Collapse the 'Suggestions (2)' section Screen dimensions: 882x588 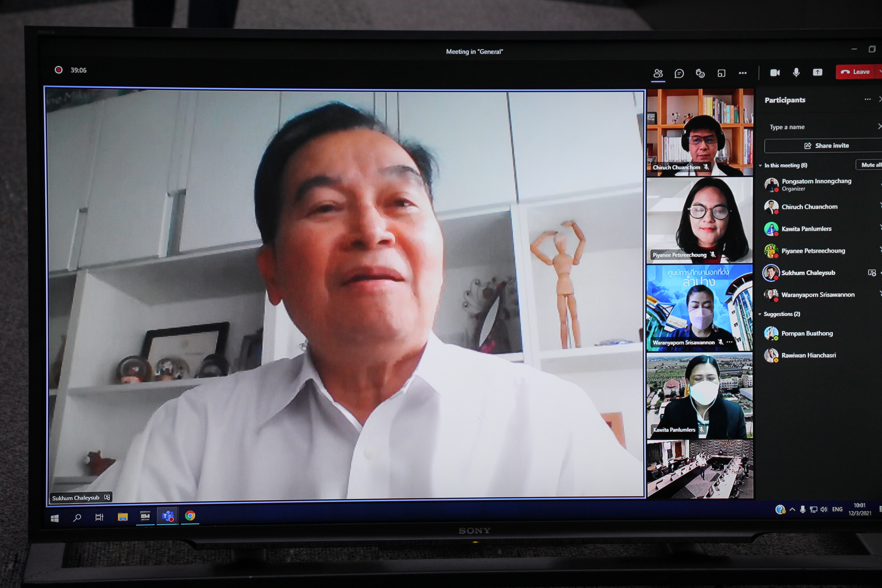(x=760, y=314)
